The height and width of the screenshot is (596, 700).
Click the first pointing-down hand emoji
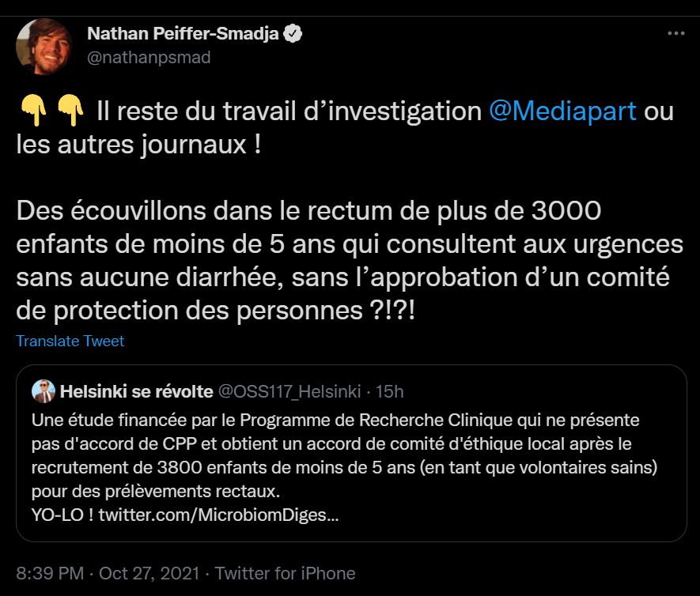(x=31, y=111)
